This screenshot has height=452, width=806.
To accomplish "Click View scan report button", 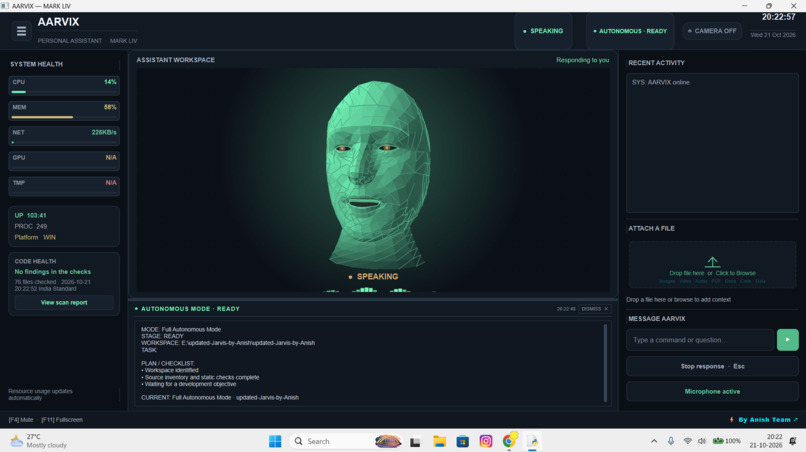I will tap(64, 303).
